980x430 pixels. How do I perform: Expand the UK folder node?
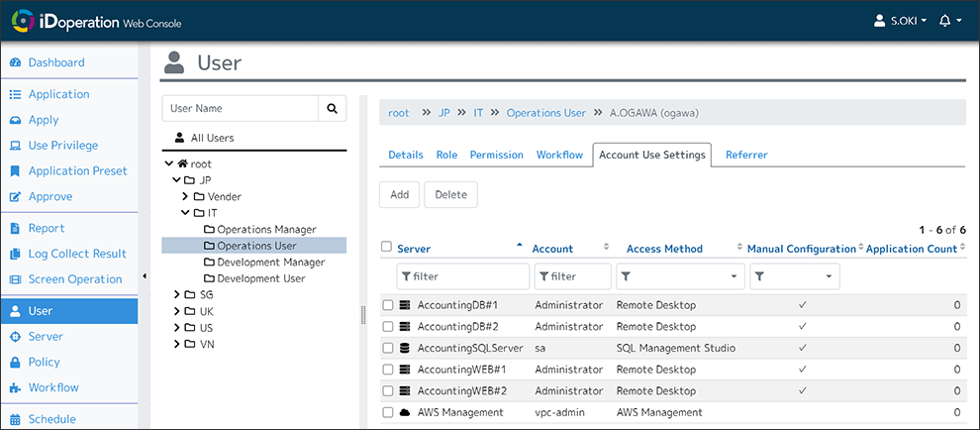tap(177, 311)
